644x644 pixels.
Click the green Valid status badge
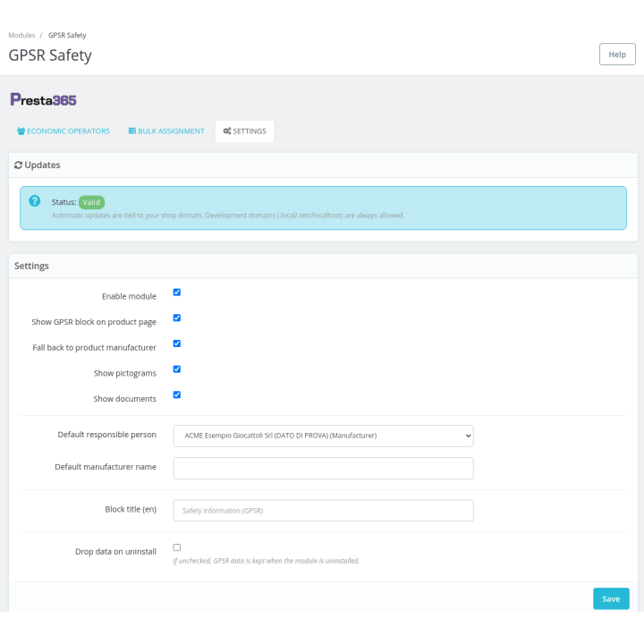click(91, 202)
